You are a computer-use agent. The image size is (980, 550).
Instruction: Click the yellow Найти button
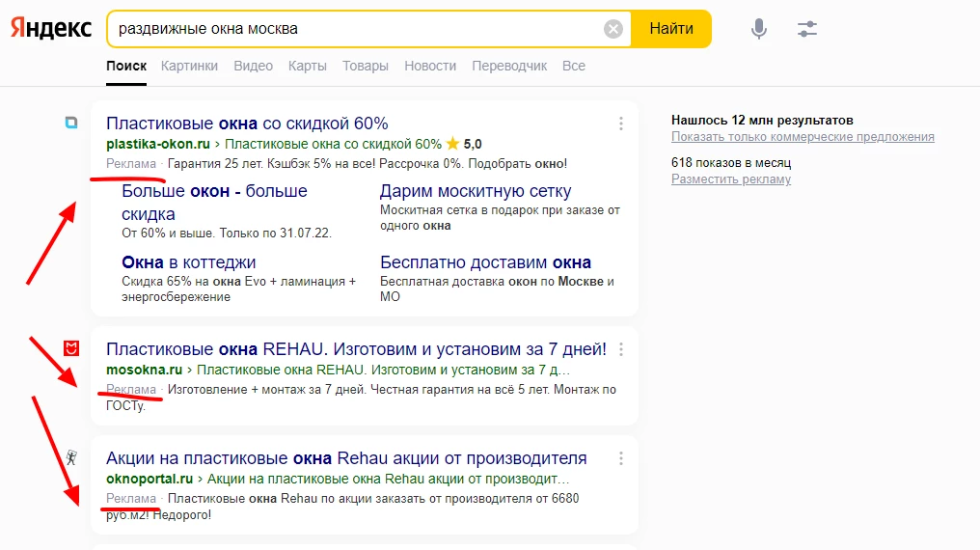click(671, 29)
